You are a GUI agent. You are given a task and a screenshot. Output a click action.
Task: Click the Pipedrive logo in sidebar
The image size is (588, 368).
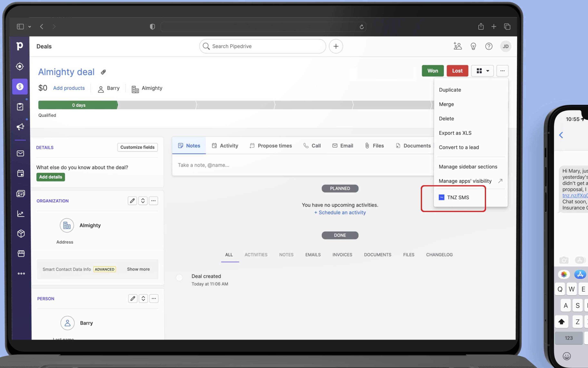coord(20,46)
